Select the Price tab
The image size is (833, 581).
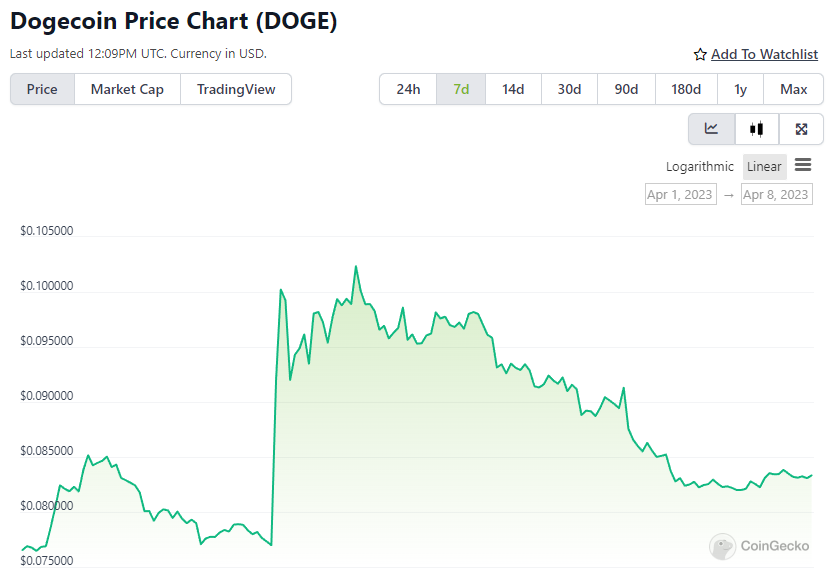coord(42,89)
